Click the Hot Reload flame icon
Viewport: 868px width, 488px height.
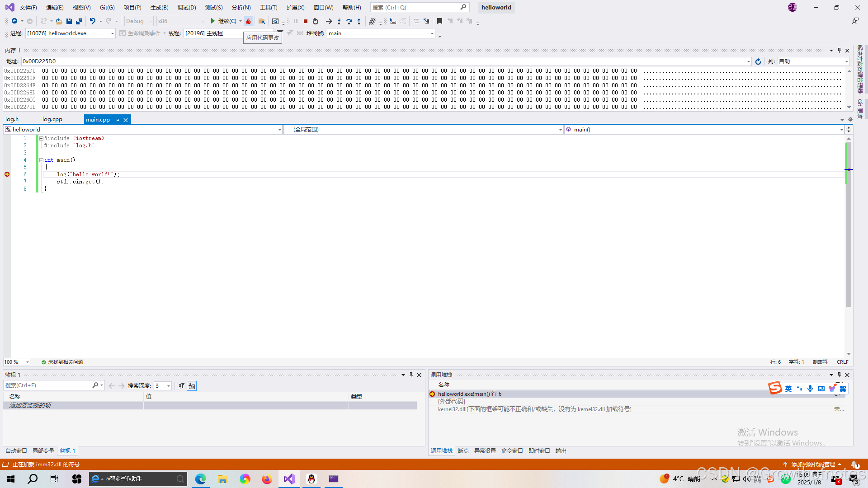[x=248, y=21]
